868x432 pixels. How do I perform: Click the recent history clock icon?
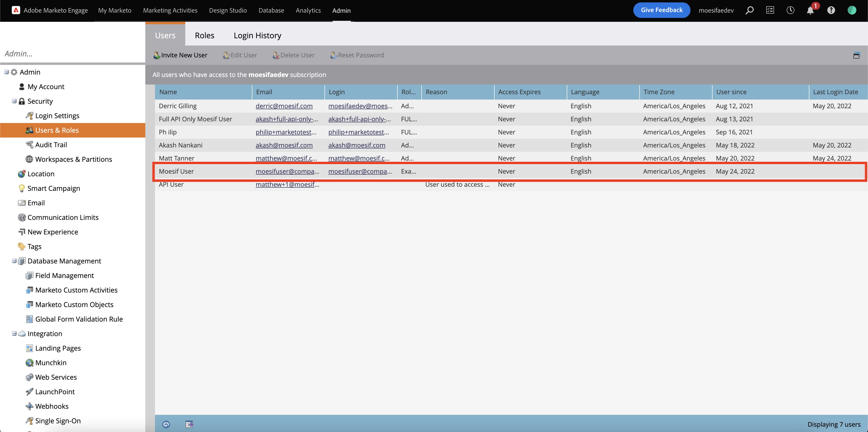pos(790,10)
